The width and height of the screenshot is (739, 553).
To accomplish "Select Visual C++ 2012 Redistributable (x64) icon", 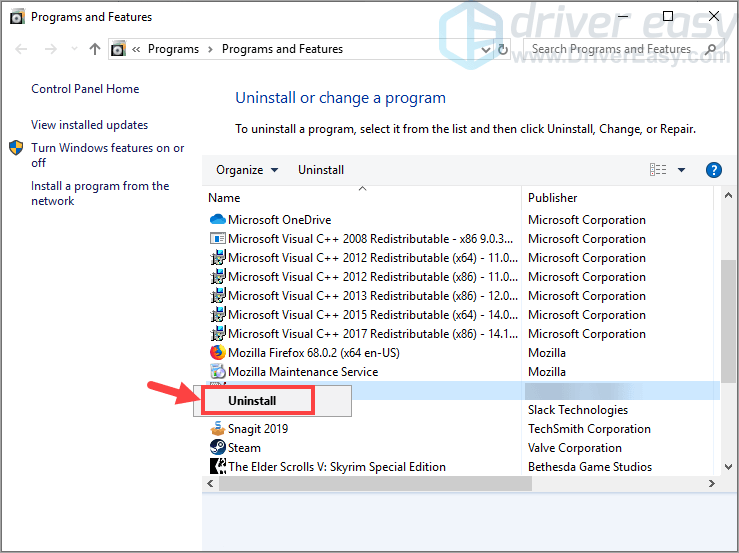I will click(x=218, y=257).
